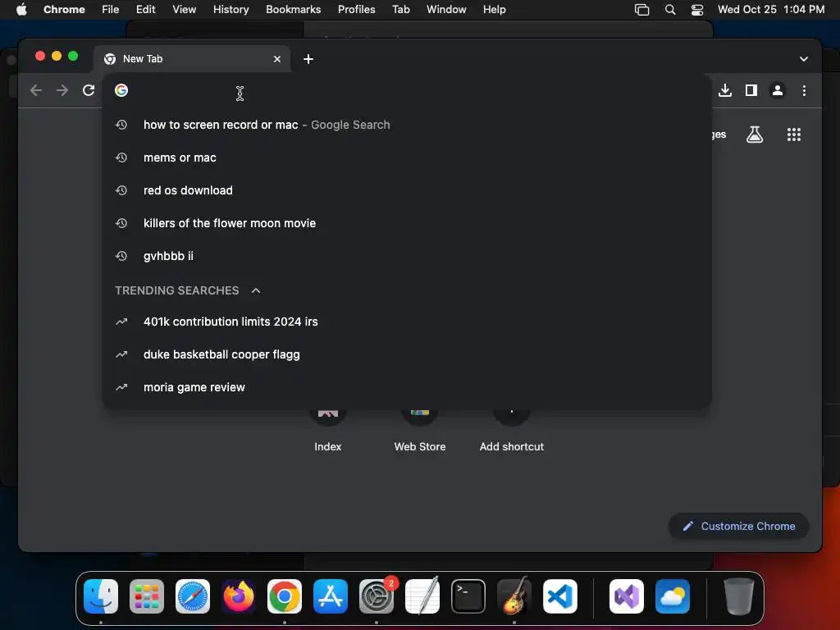Open the Window menu
Screen dimensions: 840x630
[446, 10]
